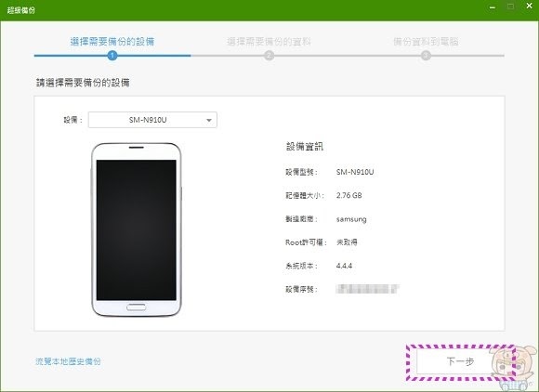Click the phone preview image
The height and width of the screenshot is (392, 539).
click(x=136, y=229)
